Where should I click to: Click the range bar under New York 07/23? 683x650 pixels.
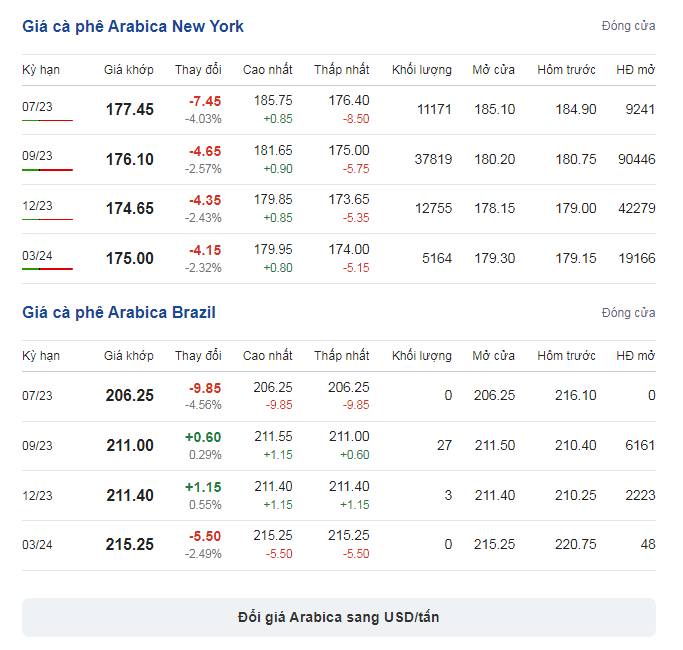(x=47, y=120)
